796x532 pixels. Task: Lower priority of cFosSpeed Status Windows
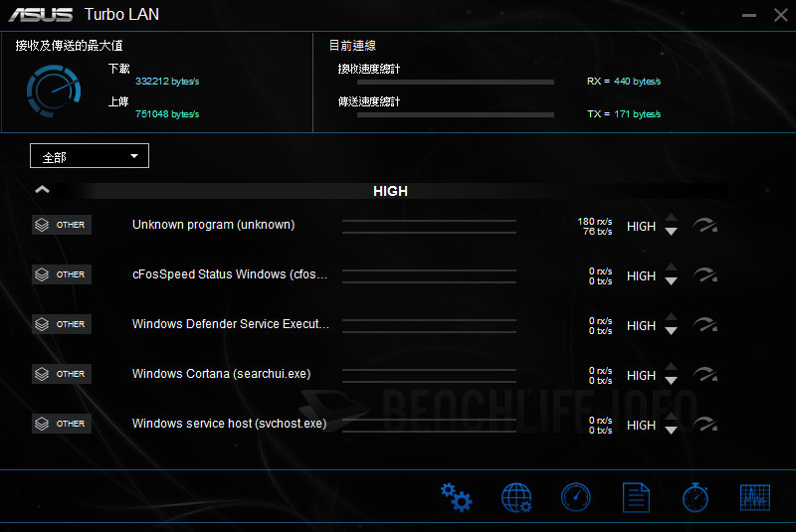click(x=671, y=281)
